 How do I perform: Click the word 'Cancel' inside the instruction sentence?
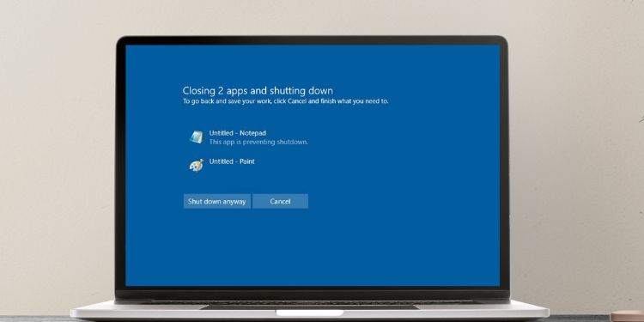[x=297, y=101]
